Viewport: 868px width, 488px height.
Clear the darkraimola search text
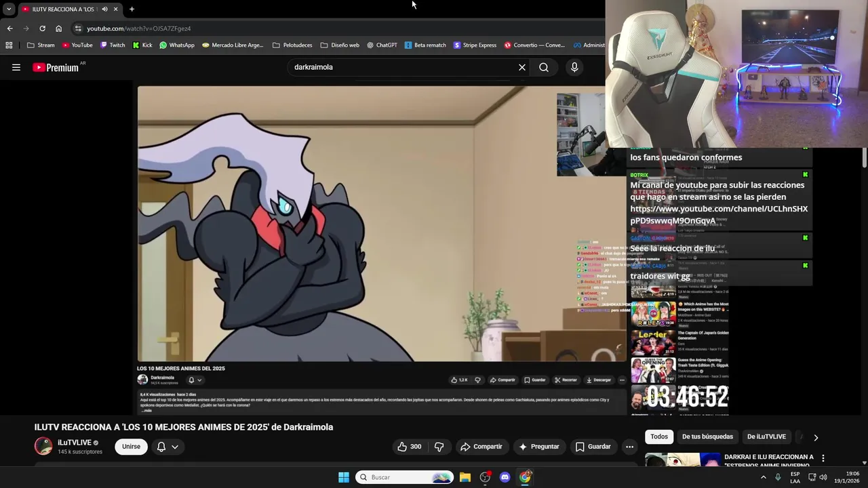click(522, 67)
